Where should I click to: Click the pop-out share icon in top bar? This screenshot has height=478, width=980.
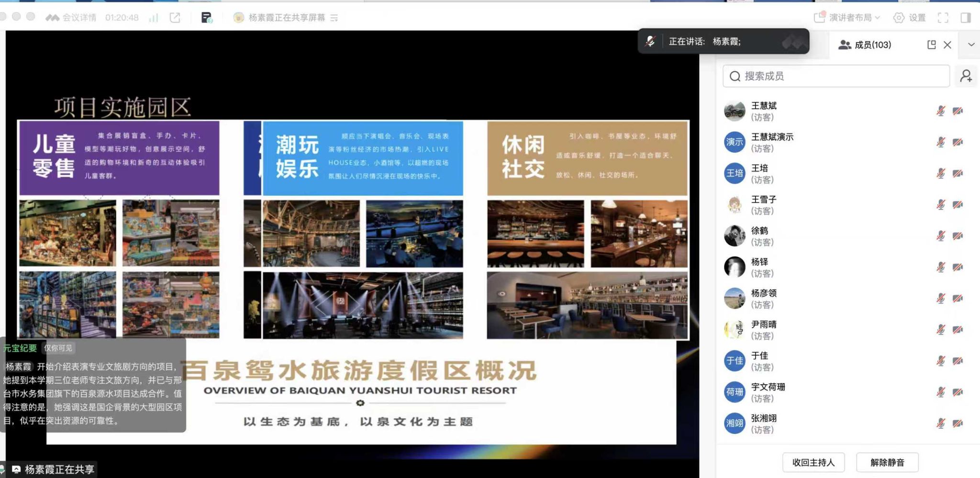175,18
